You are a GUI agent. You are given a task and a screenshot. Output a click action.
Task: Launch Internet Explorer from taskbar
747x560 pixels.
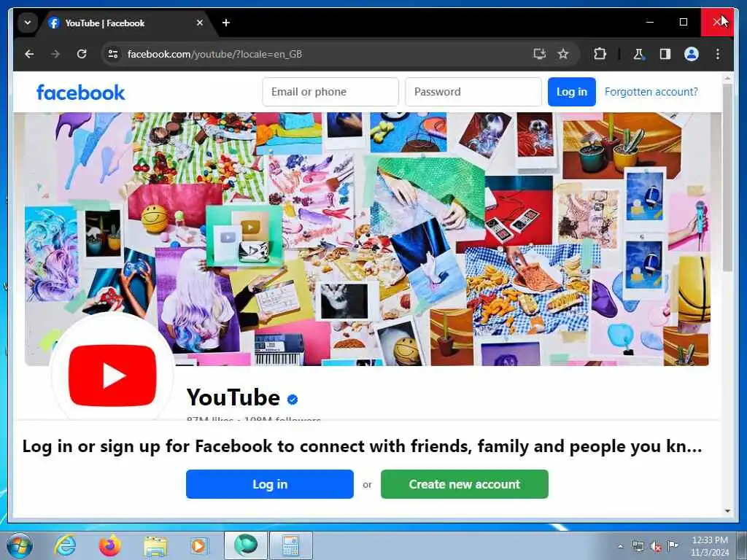click(x=65, y=545)
